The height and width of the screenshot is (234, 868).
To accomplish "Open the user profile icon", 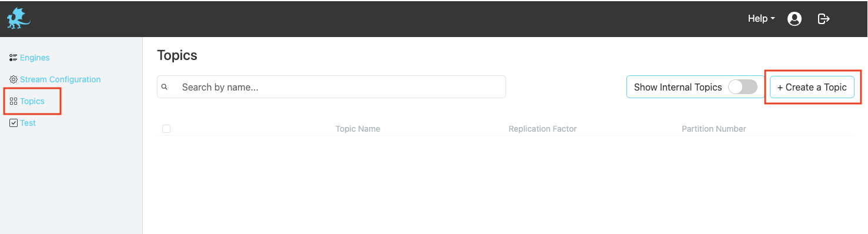I will click(795, 19).
